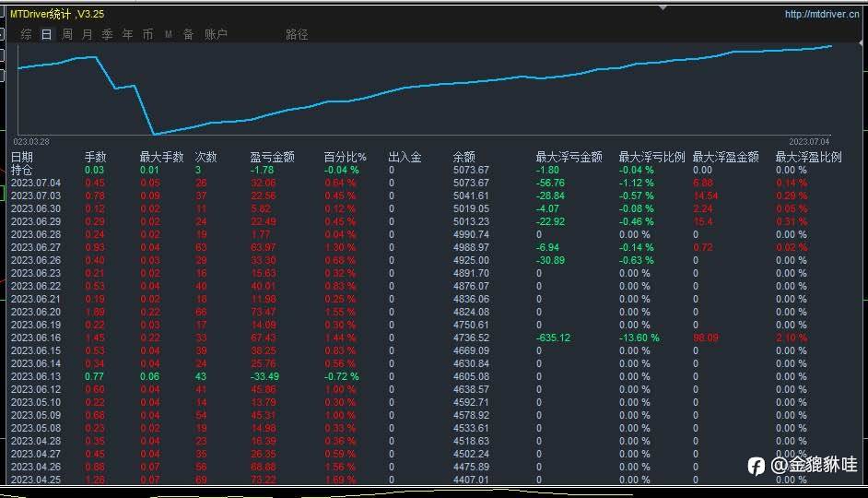Open the 月 monthly statistics tab
The width and height of the screenshot is (868, 498).
87,34
